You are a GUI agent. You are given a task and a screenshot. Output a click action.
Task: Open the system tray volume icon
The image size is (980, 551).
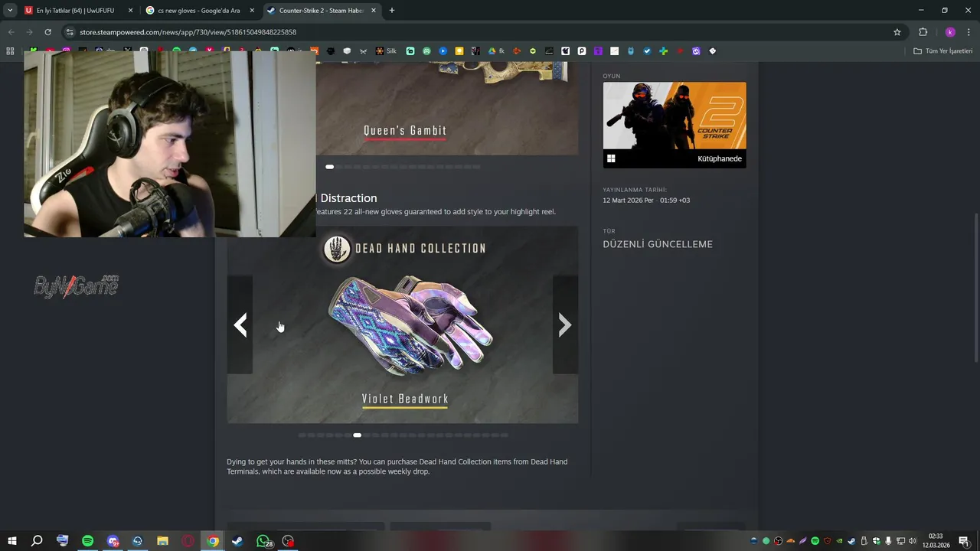tap(912, 541)
